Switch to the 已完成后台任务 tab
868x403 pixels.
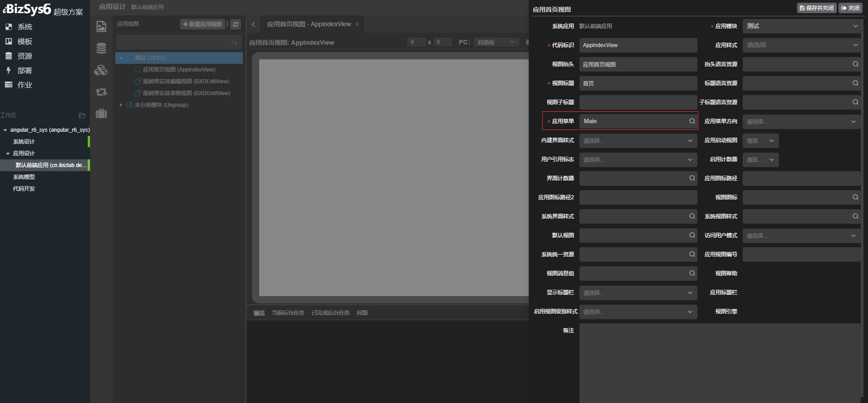[x=330, y=313]
